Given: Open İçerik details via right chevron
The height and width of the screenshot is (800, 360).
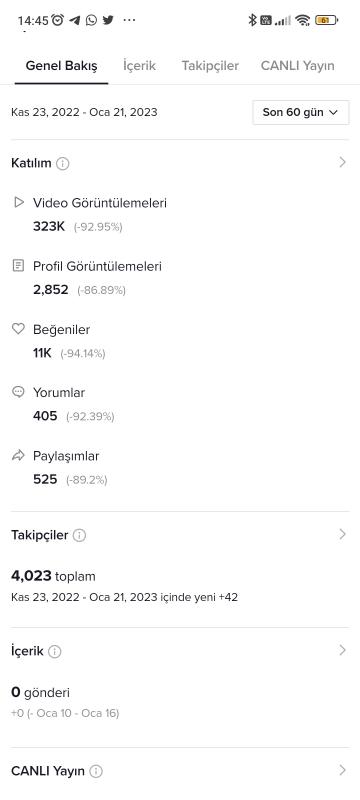Looking at the screenshot, I should click(343, 650).
